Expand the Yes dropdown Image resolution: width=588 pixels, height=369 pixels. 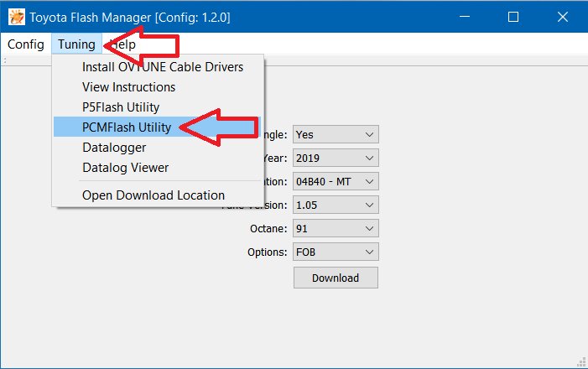coord(336,135)
